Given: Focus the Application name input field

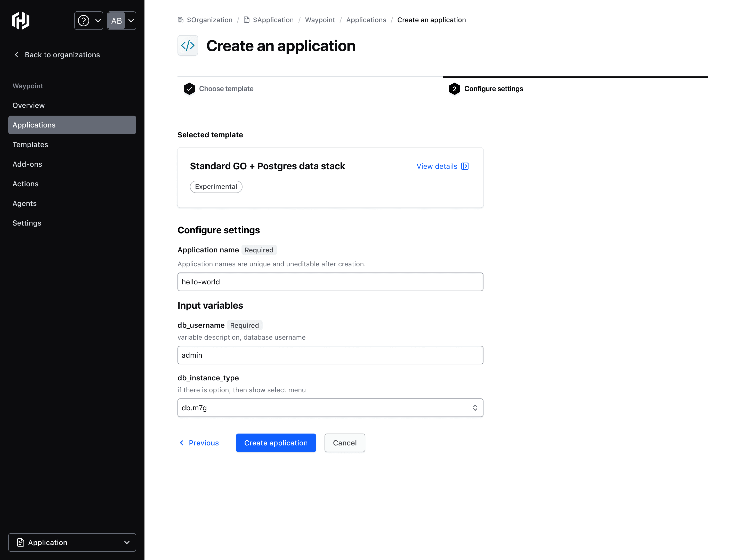Looking at the screenshot, I should point(330,282).
